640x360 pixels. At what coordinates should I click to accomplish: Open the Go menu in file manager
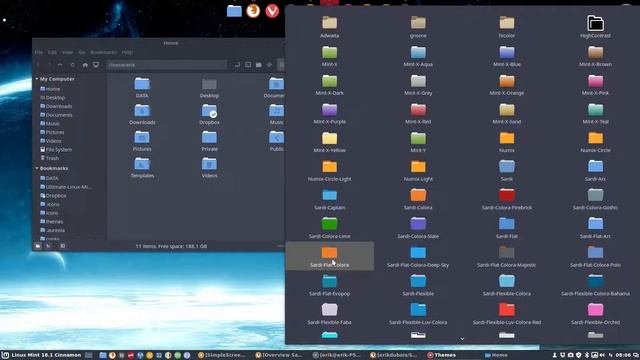[x=82, y=52]
